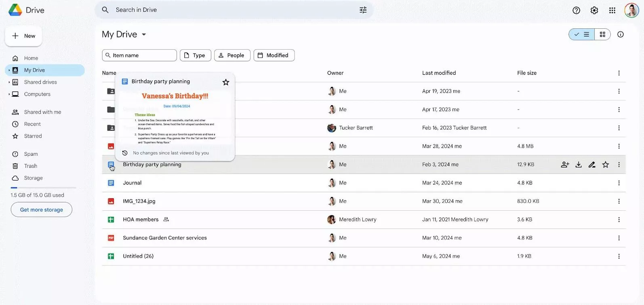Open the Help question mark icon
644x305 pixels.
576,11
